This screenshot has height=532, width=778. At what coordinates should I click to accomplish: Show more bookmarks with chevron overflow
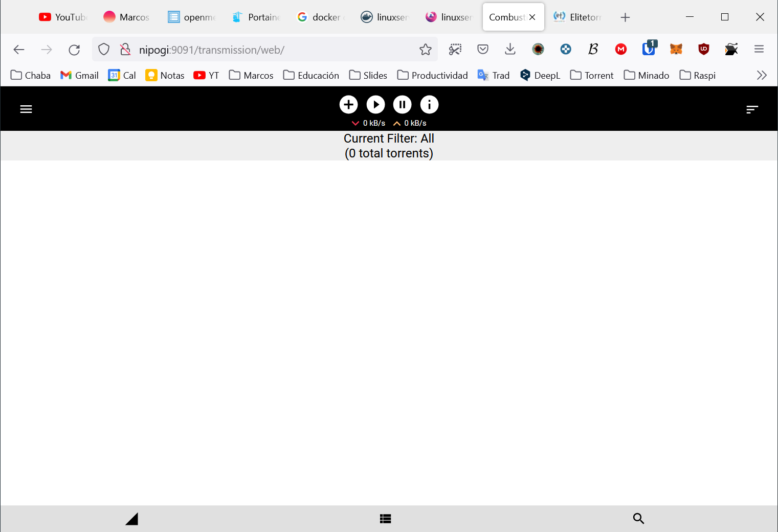[762, 76]
